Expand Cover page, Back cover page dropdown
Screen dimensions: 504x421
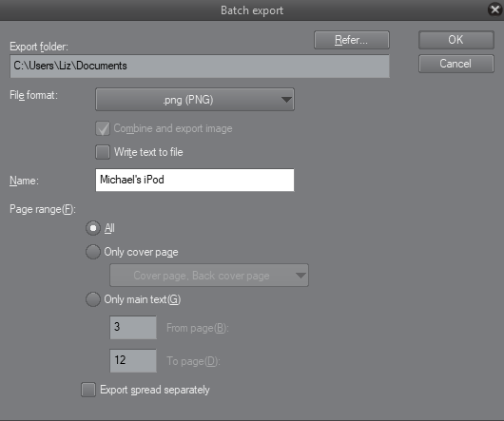[209, 276]
